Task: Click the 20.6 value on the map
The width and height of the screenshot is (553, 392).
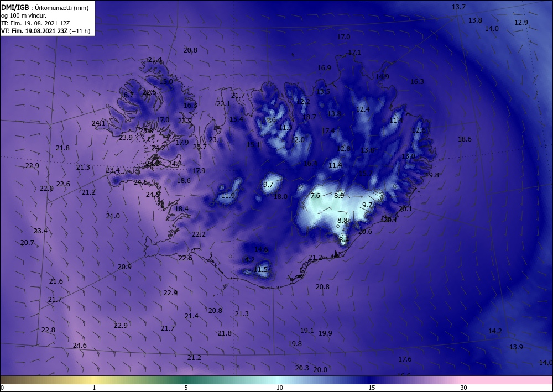Action: [365, 232]
